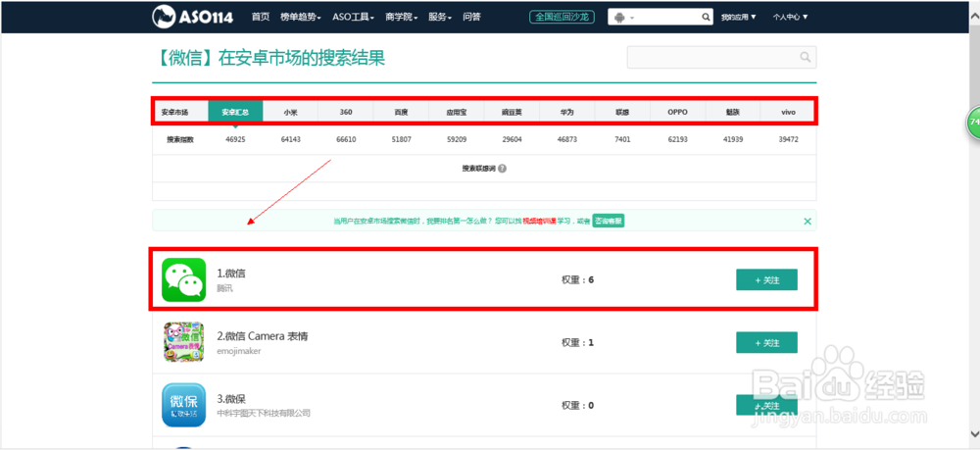Open the 2.微信 Camera 表情 title
This screenshot has height=450, width=980.
(263, 336)
